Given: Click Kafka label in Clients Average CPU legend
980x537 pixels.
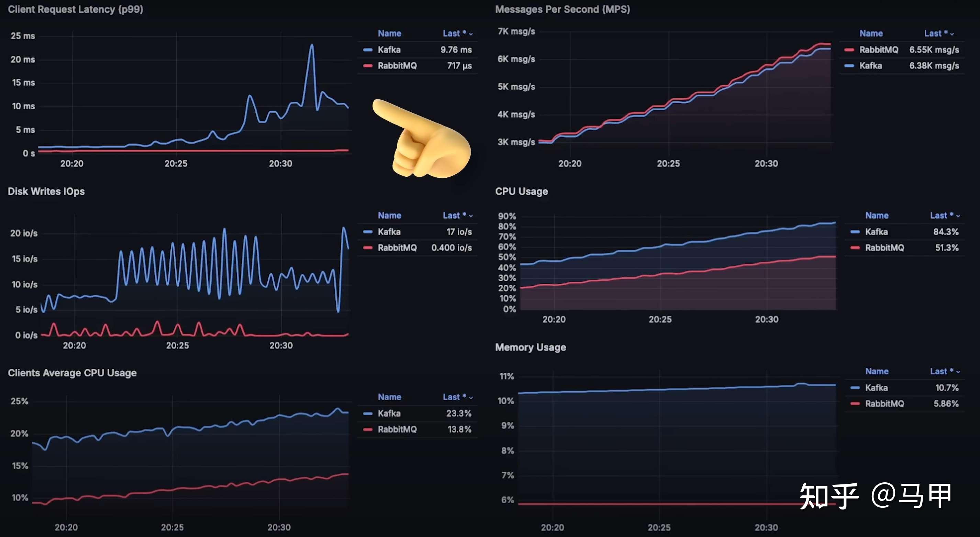Looking at the screenshot, I should (389, 413).
